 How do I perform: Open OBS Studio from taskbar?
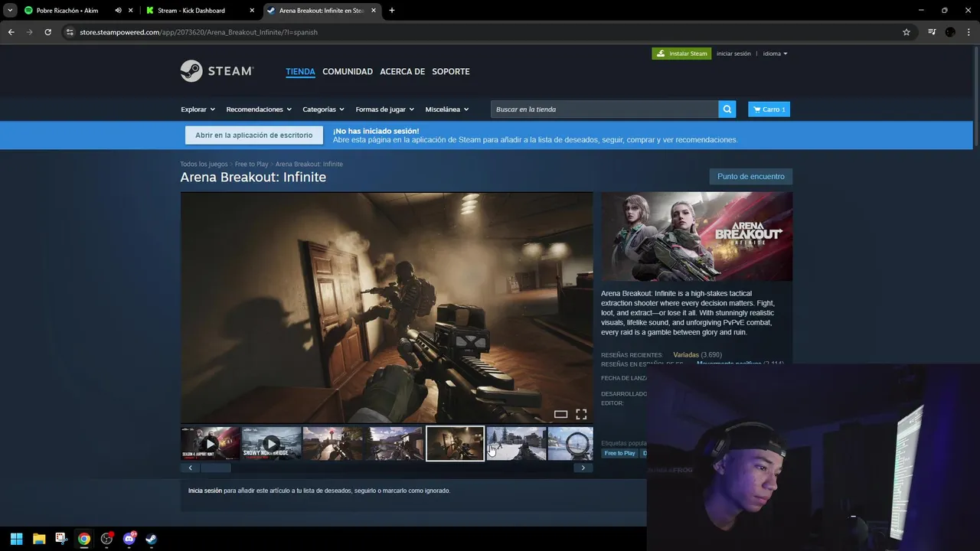tap(106, 539)
